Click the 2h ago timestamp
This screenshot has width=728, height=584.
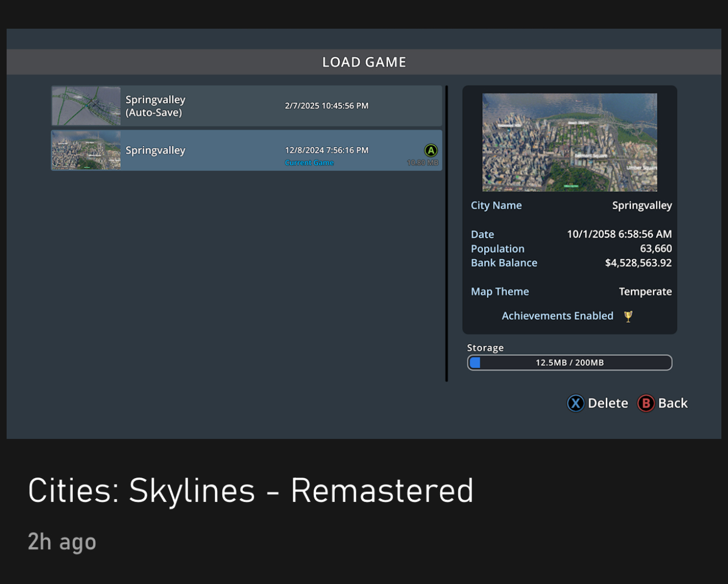point(62,542)
